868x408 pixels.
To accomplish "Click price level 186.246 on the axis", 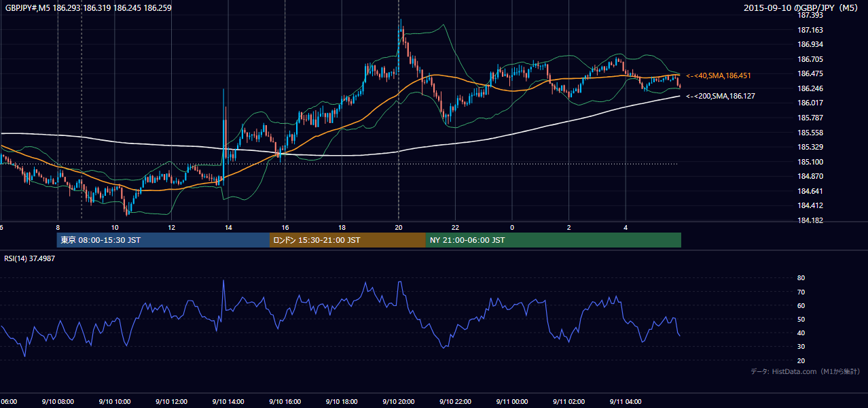I will point(810,88).
